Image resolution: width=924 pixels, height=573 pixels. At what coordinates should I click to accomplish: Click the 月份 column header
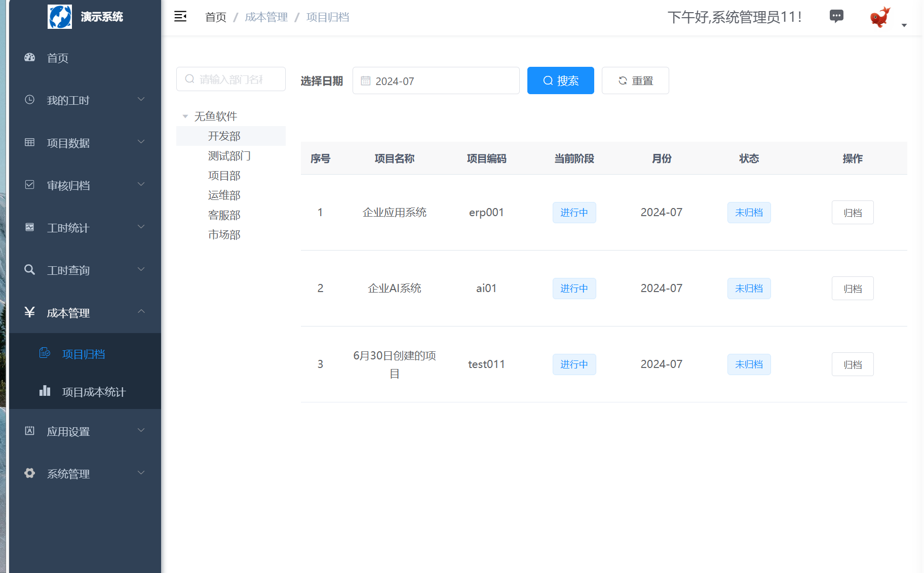pos(662,158)
